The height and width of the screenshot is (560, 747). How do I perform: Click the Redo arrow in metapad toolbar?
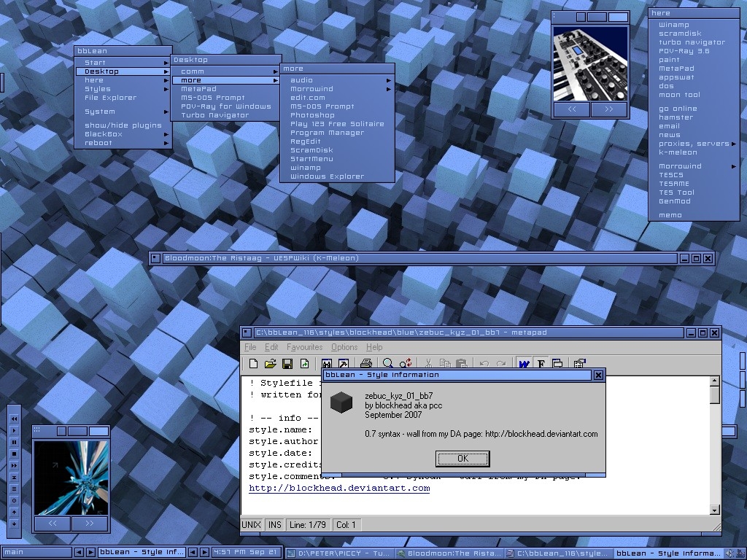pyautogui.click(x=501, y=364)
